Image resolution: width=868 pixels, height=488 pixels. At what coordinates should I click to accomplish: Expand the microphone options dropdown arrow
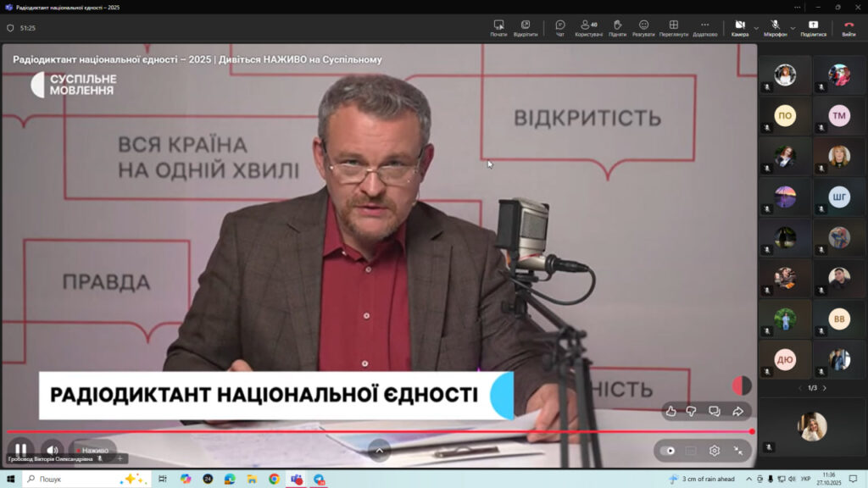pos(793,27)
